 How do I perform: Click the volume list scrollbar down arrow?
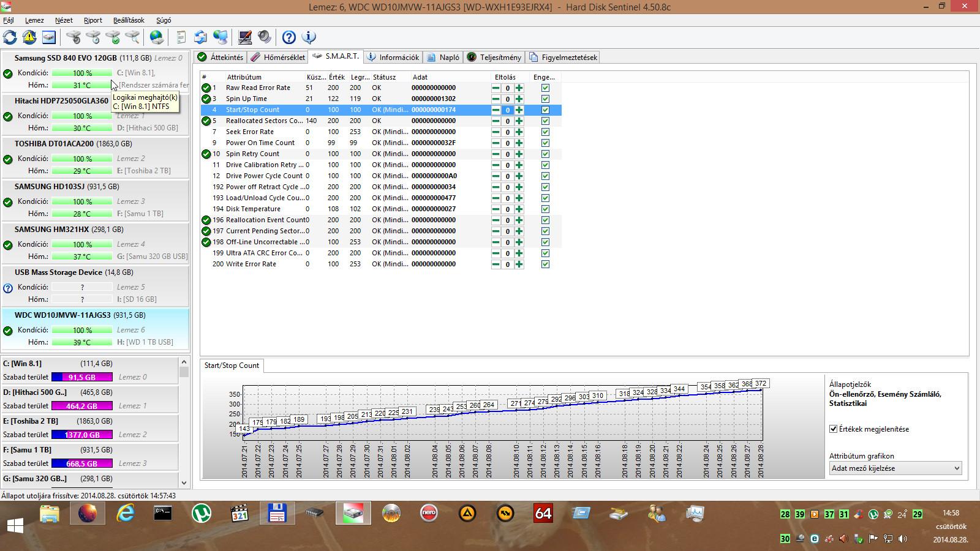(x=184, y=482)
